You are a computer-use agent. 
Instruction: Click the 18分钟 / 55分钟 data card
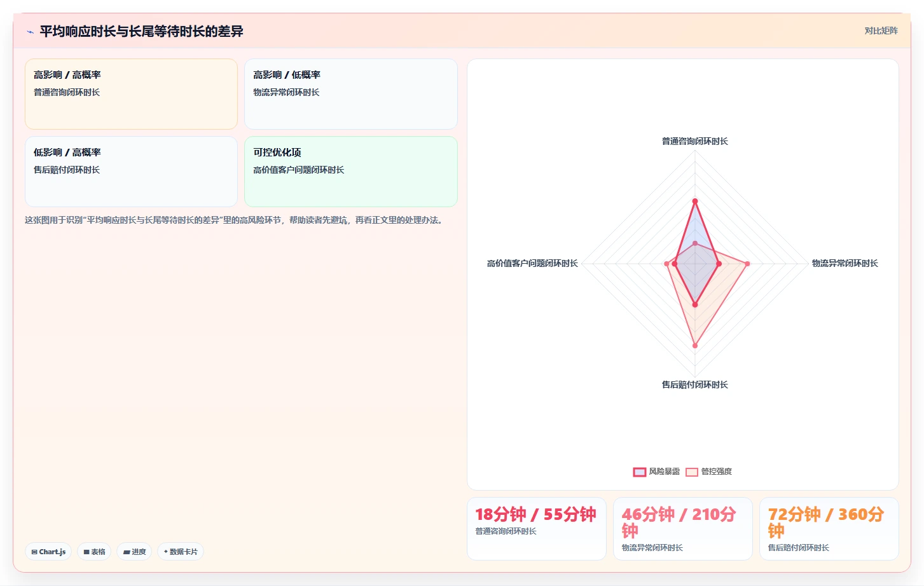tap(537, 529)
